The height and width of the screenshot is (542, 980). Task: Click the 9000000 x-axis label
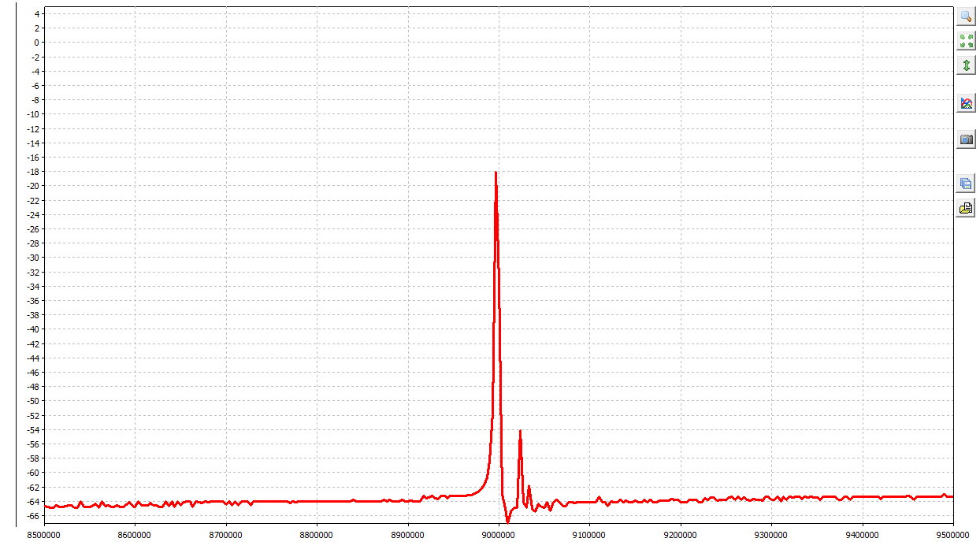(x=499, y=534)
